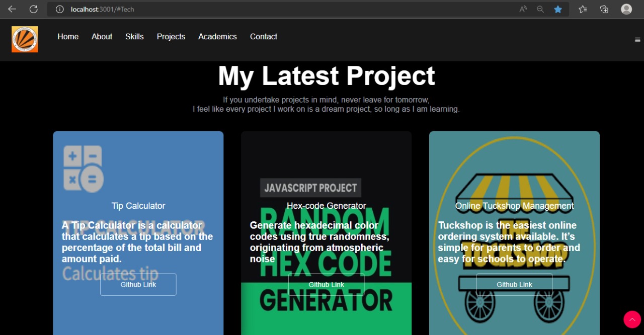Viewport: 644px width, 335px height.
Task: Toggle the blue favorite star icon
Action: (558, 9)
